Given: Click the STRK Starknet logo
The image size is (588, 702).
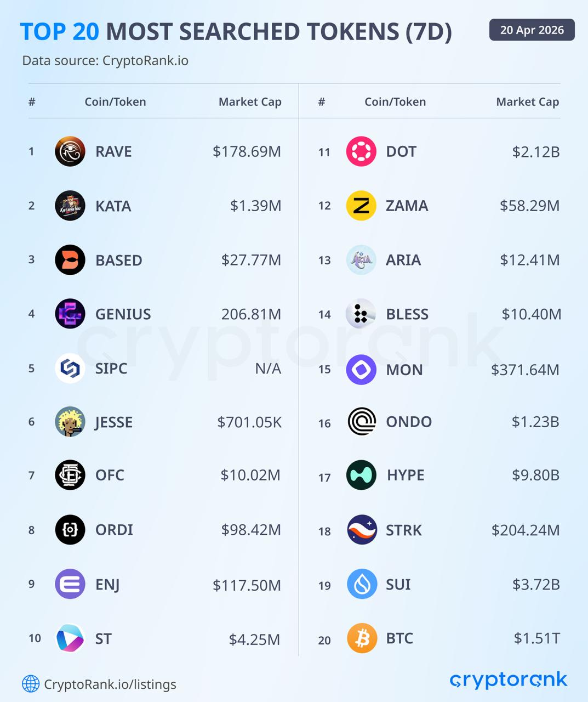Looking at the screenshot, I should tap(362, 530).
